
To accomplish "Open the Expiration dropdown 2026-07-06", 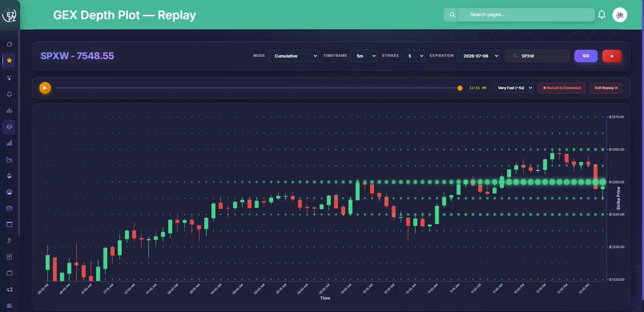I will (479, 56).
